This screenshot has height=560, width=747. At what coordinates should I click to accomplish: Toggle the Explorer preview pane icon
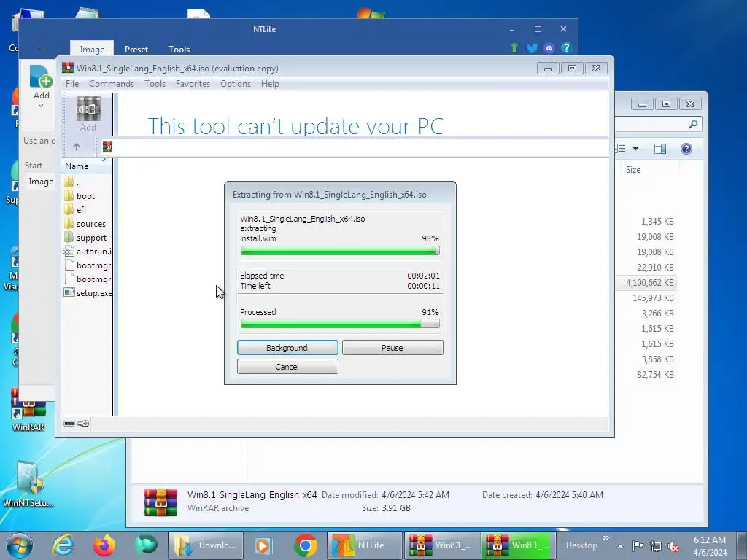(659, 149)
